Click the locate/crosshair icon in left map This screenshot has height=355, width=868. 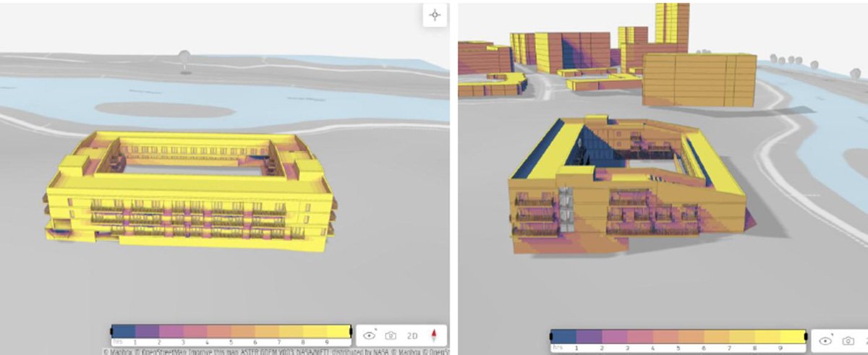tap(435, 15)
